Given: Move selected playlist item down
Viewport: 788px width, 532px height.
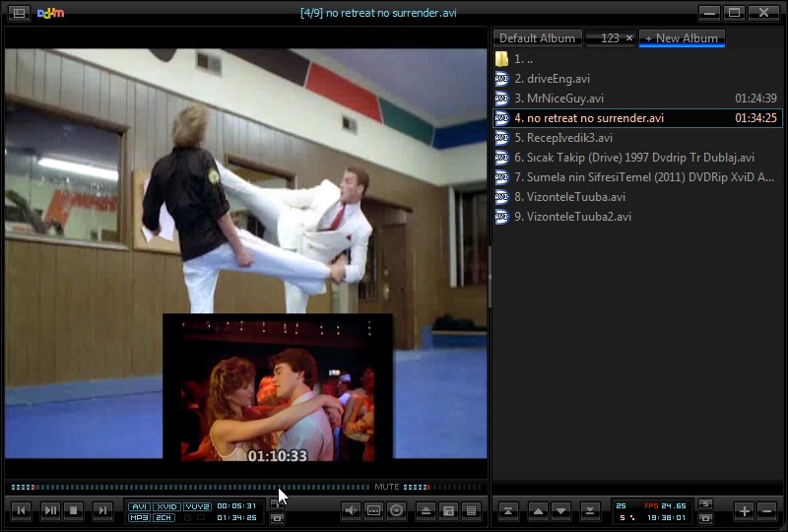Looking at the screenshot, I should [561, 510].
